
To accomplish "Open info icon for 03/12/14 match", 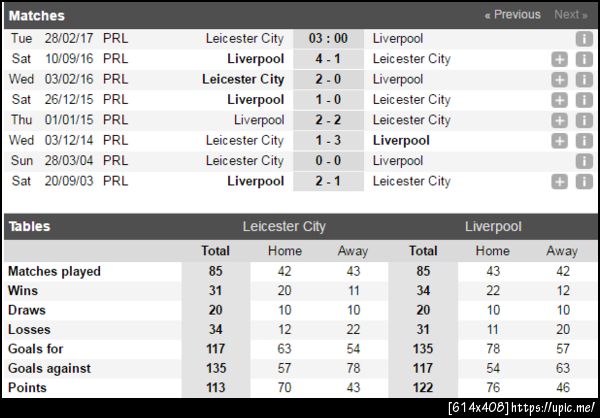I will (584, 141).
